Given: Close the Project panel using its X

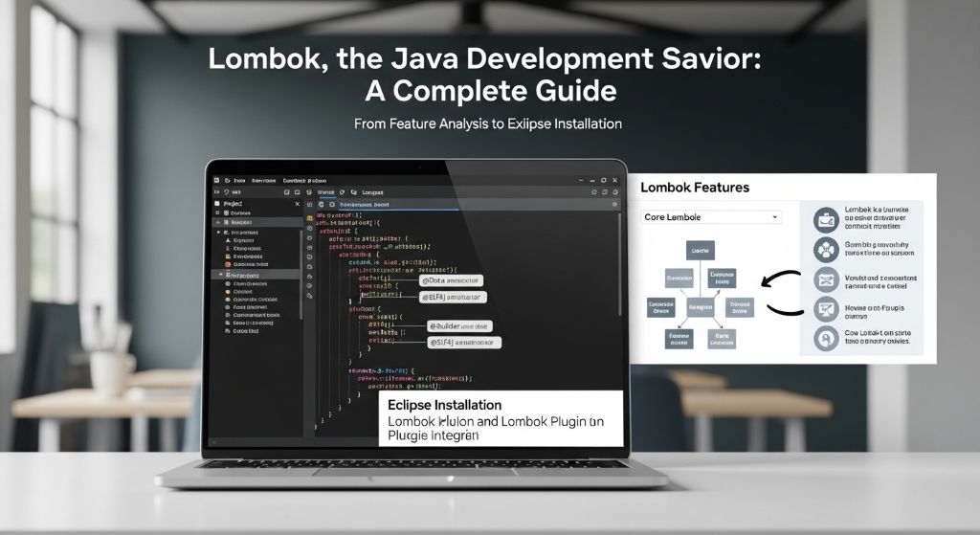Looking at the screenshot, I should coord(297,204).
